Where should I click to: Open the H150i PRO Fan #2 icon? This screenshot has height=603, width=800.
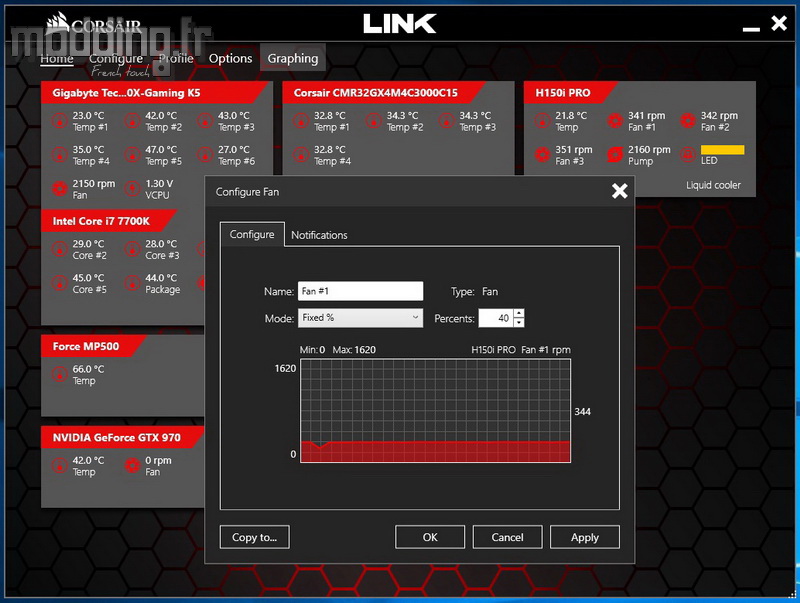688,121
